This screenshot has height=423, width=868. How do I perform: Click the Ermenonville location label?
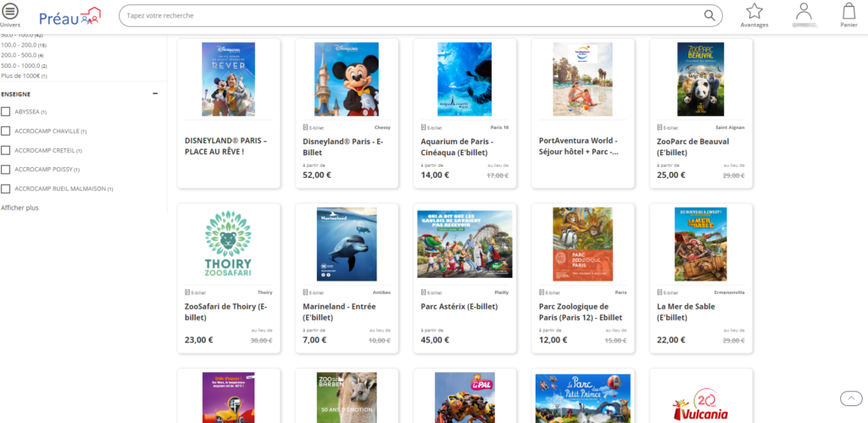click(731, 292)
